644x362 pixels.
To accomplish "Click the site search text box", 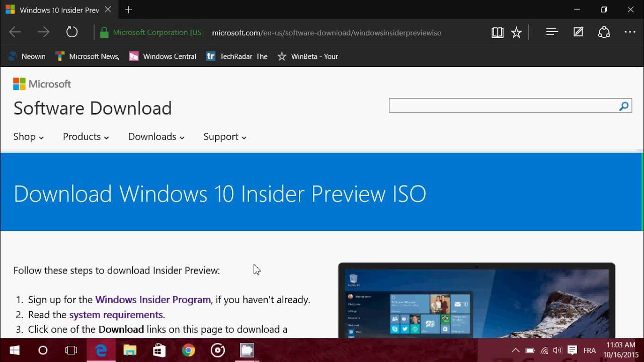I will (503, 106).
